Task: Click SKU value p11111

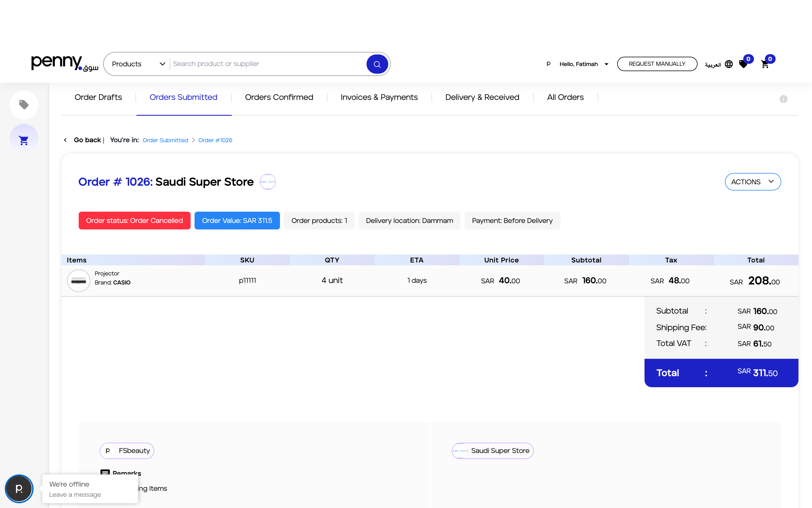Action: (x=247, y=281)
